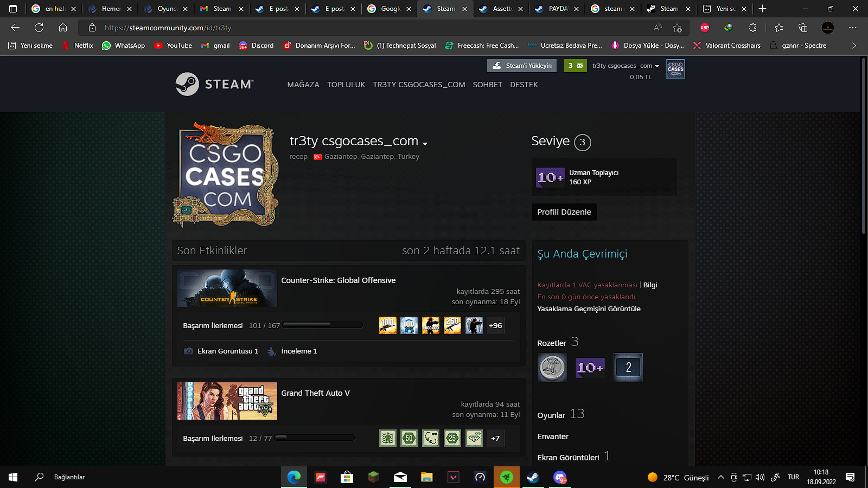The height and width of the screenshot is (488, 868).
Task: Click the Profili Düzenle button
Action: point(564,212)
